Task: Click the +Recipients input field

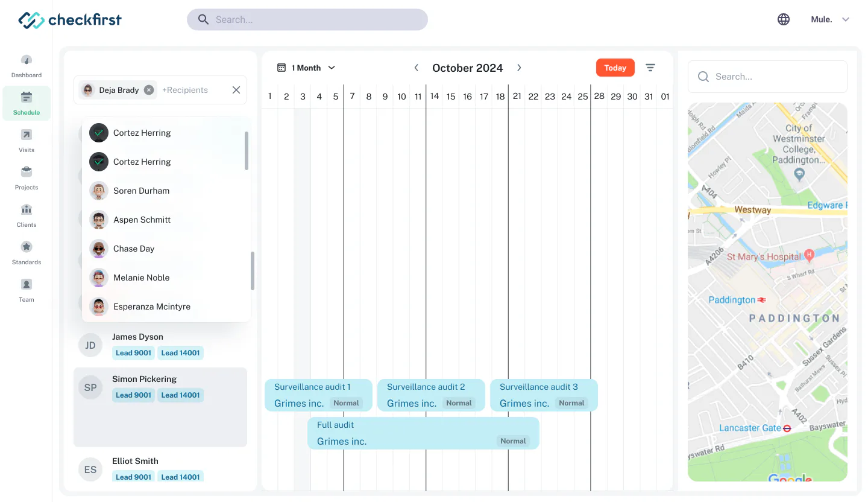Action: (x=186, y=90)
